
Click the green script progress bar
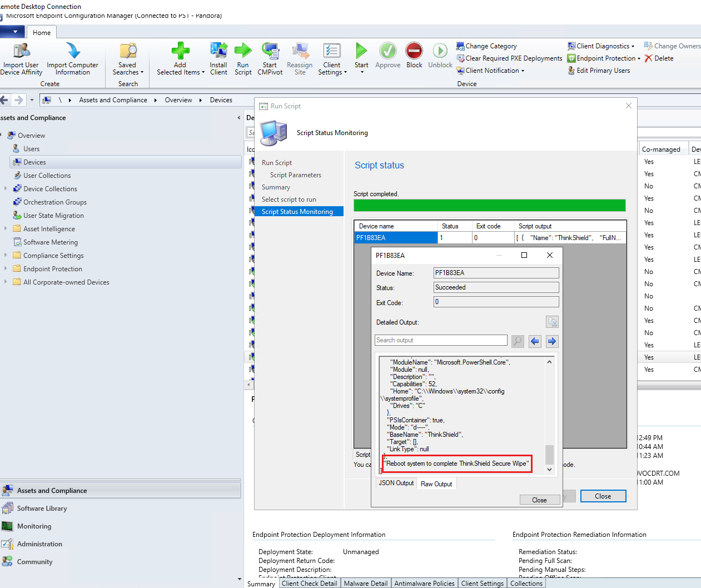point(490,205)
